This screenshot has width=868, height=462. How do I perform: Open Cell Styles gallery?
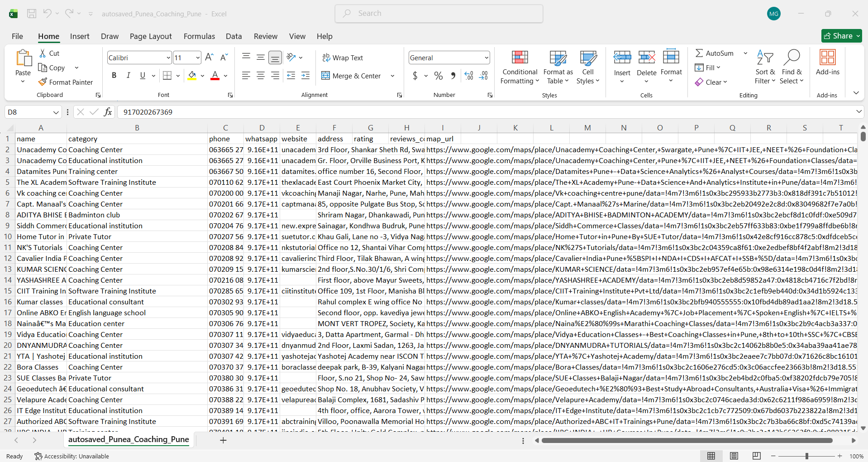(588, 67)
